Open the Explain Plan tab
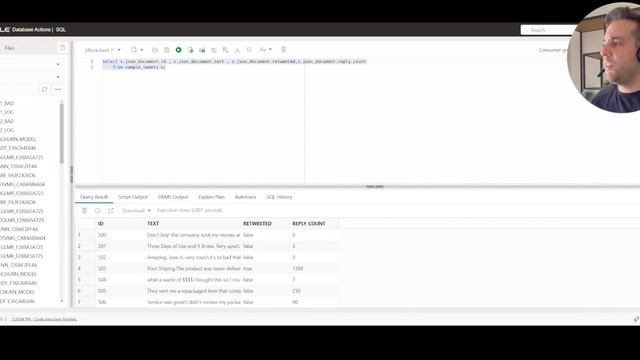Image resolution: width=640 pixels, height=360 pixels. [211, 197]
